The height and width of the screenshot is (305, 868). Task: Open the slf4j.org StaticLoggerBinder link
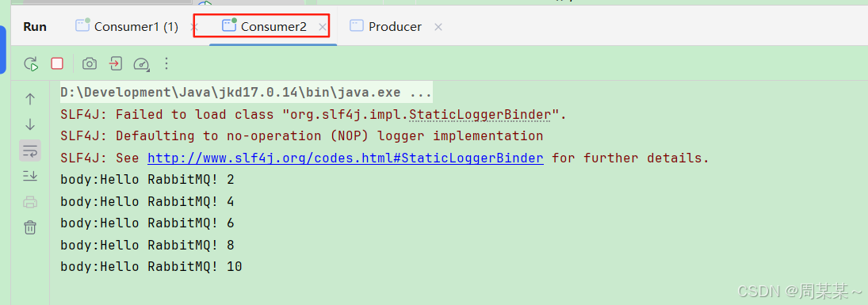(x=346, y=158)
